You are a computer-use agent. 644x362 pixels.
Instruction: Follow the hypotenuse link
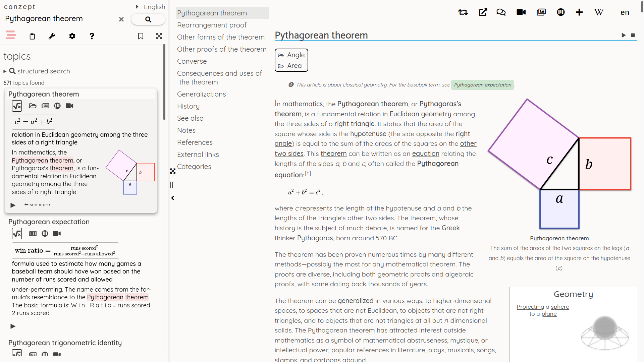368,134
